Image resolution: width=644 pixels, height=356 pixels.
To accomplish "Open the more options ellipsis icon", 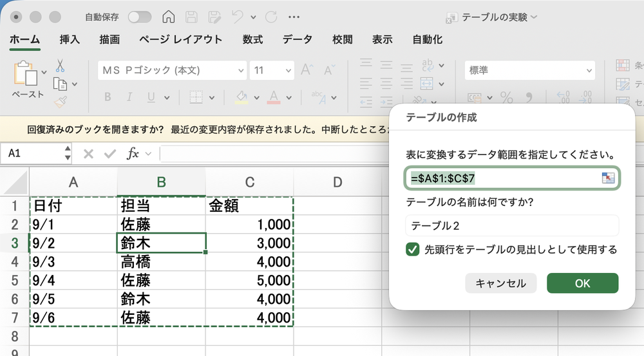I will [x=294, y=17].
